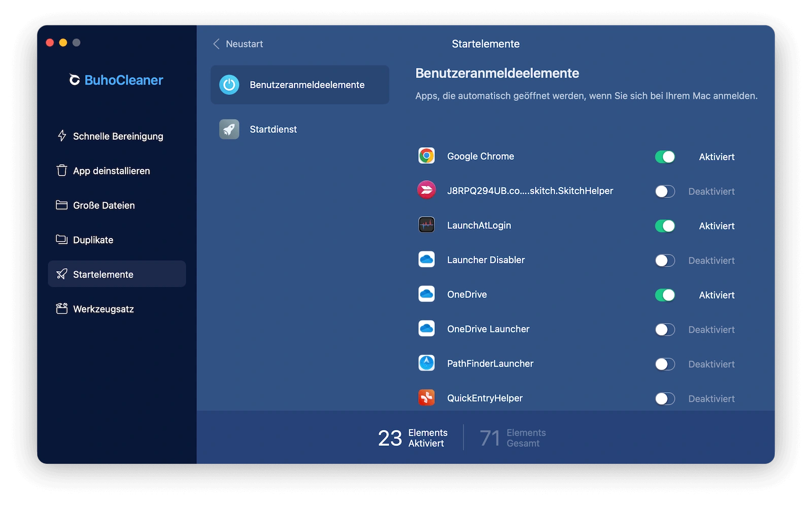Go back with the Neustart button
The height and width of the screenshot is (513, 812).
(238, 44)
